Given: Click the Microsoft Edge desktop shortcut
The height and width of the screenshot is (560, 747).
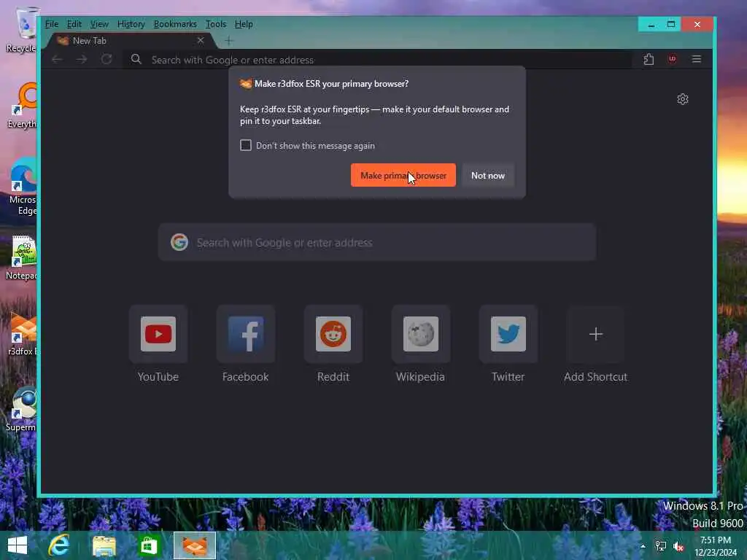Looking at the screenshot, I should [x=22, y=187].
